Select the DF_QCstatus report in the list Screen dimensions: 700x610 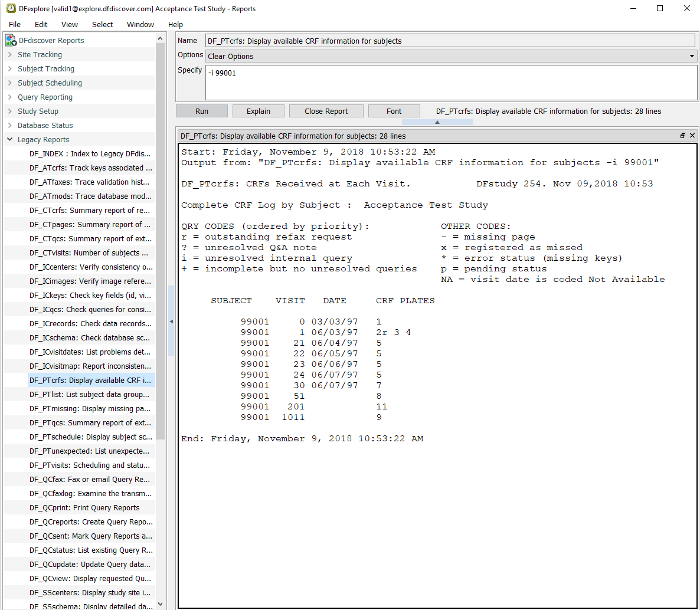[x=91, y=550]
